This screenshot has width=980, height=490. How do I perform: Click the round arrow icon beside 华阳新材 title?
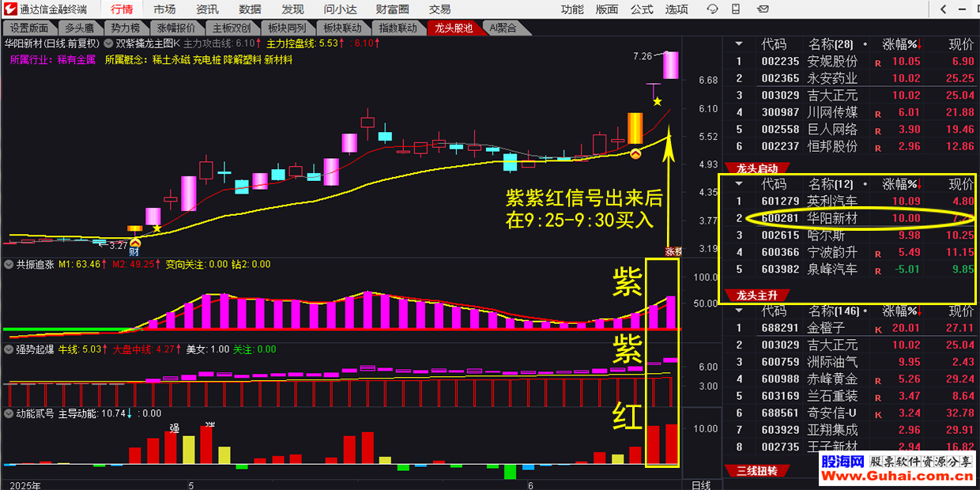pos(108,43)
